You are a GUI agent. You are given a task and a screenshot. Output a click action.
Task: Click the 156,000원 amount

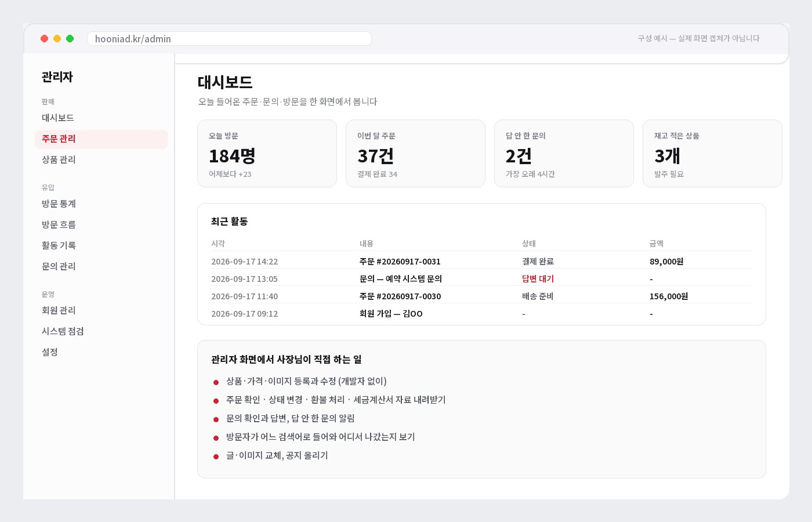point(669,296)
